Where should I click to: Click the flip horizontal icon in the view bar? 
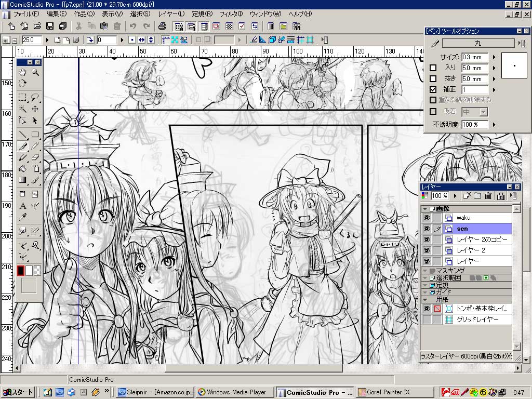pyautogui.click(x=141, y=40)
